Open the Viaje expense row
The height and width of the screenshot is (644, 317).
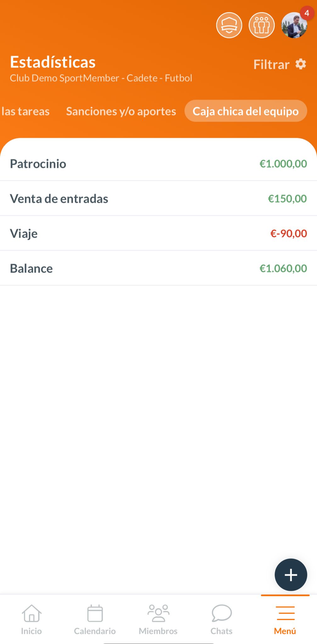click(158, 233)
